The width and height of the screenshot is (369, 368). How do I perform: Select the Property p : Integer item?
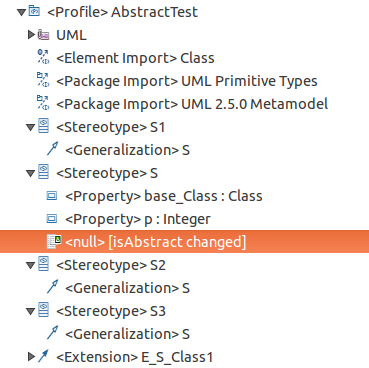coord(138,219)
